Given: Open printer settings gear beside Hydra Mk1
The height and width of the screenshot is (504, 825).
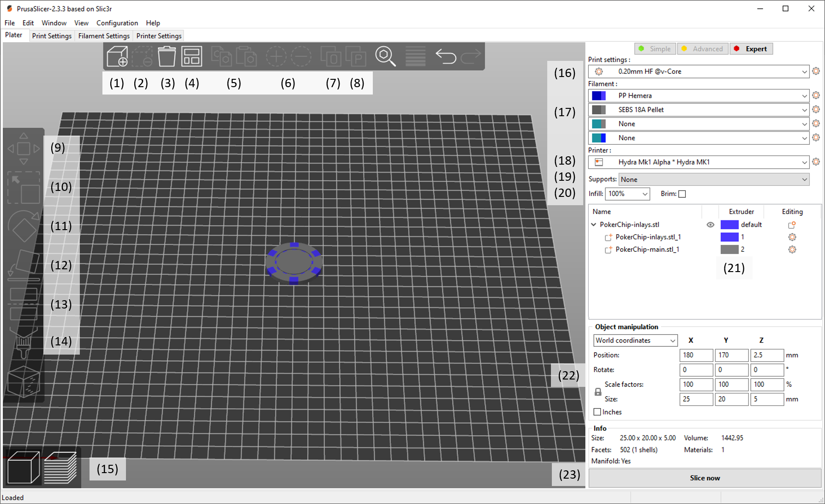Looking at the screenshot, I should coord(816,161).
